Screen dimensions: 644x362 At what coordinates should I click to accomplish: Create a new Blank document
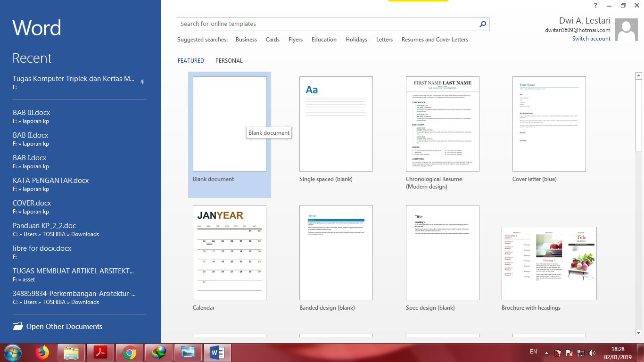click(x=229, y=124)
